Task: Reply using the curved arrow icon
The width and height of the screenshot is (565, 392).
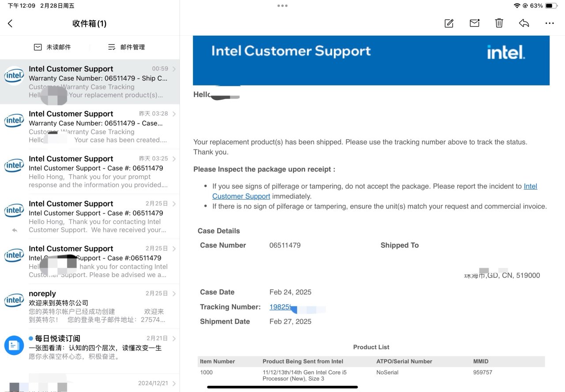Action: [524, 23]
